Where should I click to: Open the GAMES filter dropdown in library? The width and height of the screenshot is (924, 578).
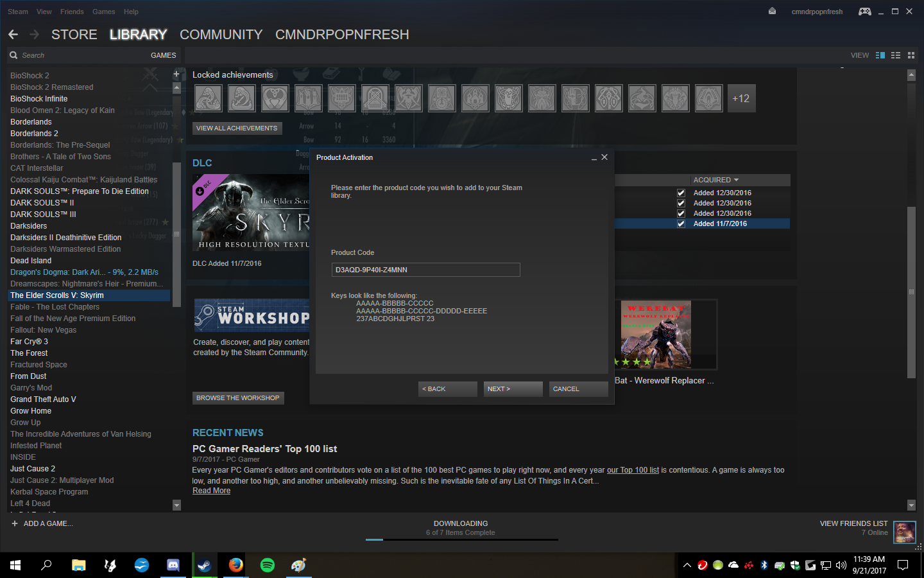tap(163, 55)
